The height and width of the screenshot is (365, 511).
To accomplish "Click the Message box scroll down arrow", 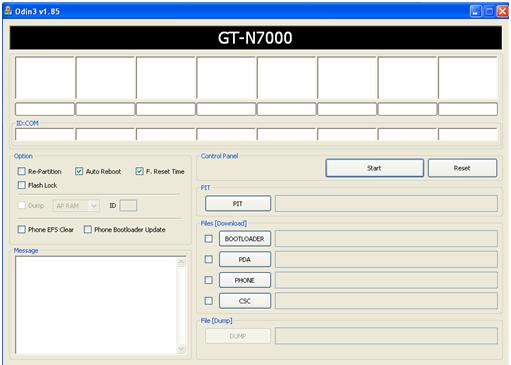I will click(x=181, y=349).
